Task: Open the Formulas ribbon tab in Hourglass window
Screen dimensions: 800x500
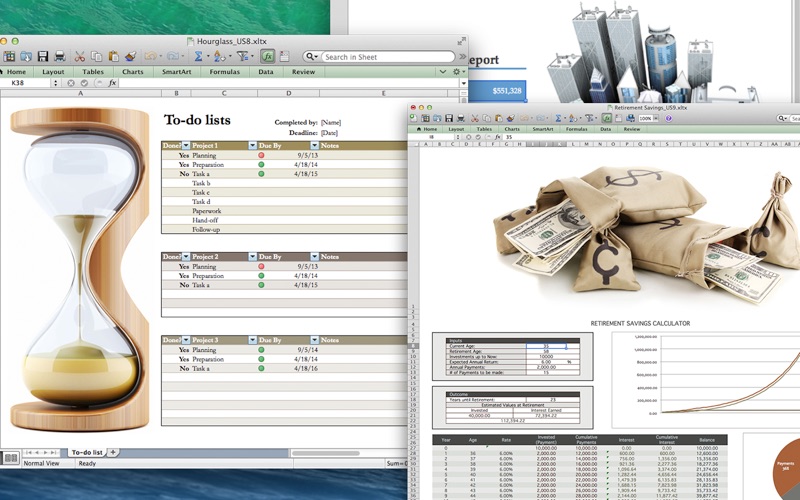Action: coord(224,72)
